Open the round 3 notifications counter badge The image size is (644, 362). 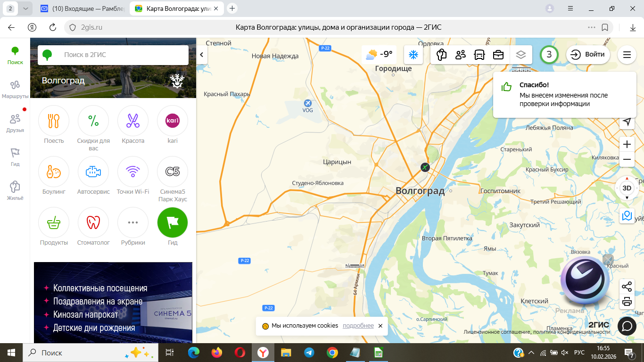point(549,55)
